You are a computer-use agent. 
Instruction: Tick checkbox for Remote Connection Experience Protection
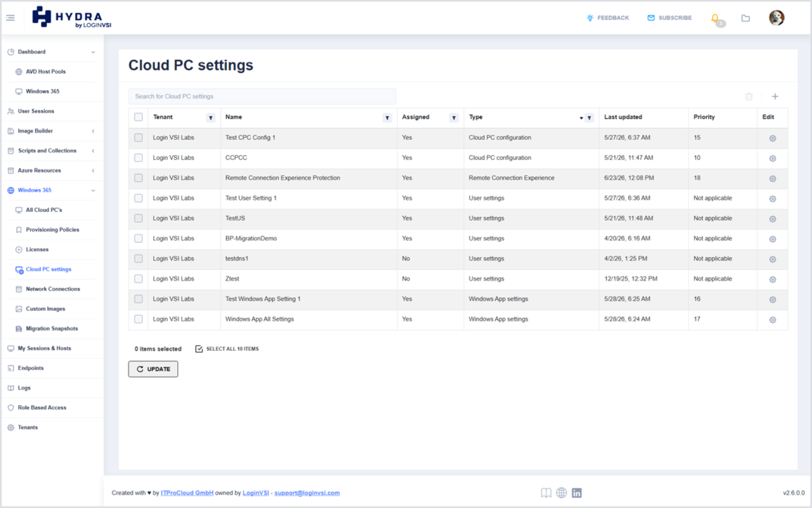(x=138, y=178)
